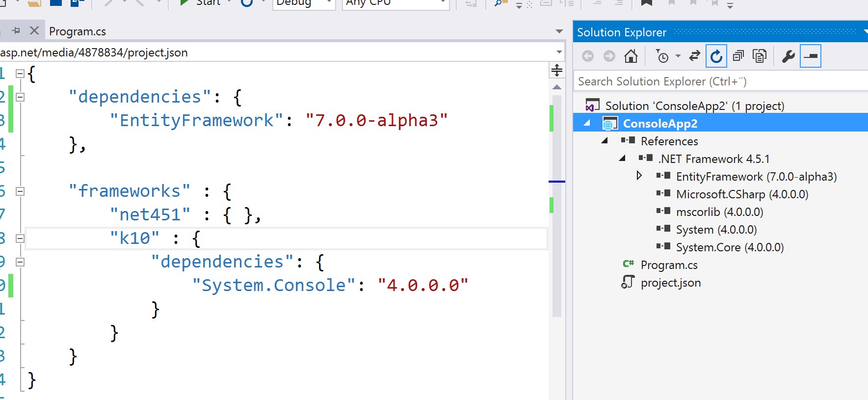This screenshot has height=400, width=868.
Task: Collapse the ConsoleApp2 project node
Action: click(x=587, y=123)
